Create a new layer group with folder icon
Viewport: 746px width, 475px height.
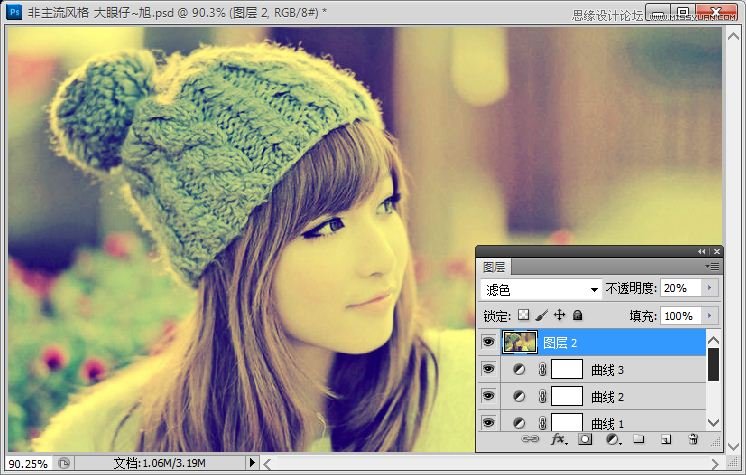pos(639,439)
